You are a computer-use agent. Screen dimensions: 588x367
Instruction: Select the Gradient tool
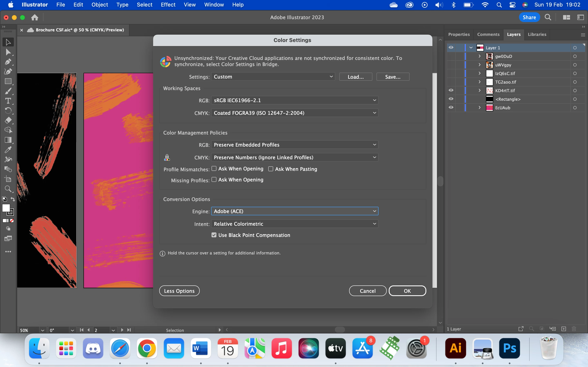[x=8, y=140]
